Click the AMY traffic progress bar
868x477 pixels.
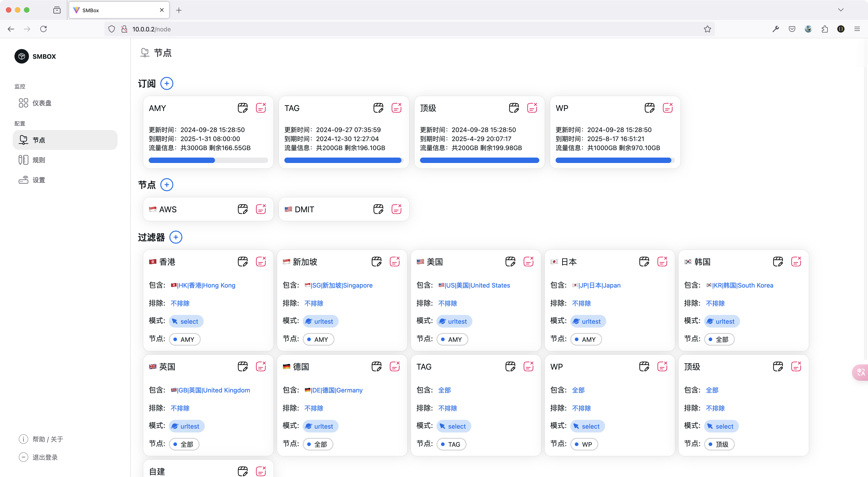click(208, 161)
